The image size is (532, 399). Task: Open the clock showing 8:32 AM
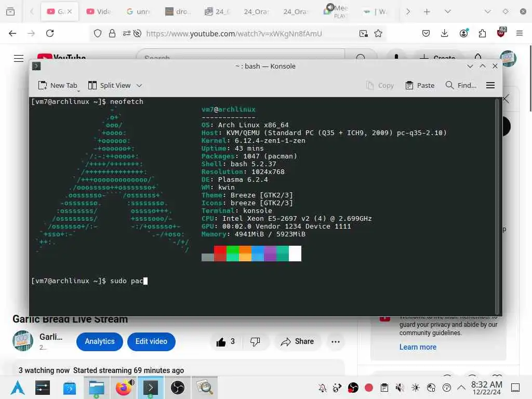point(486,388)
